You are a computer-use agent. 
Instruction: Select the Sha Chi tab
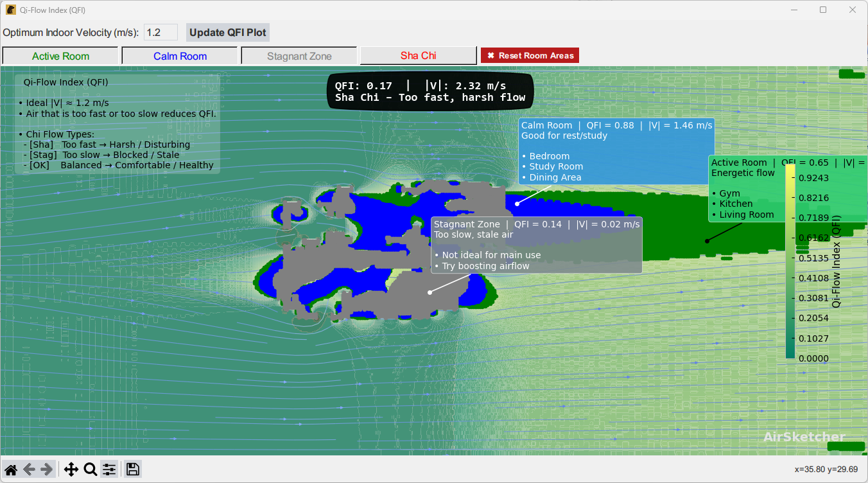click(418, 56)
